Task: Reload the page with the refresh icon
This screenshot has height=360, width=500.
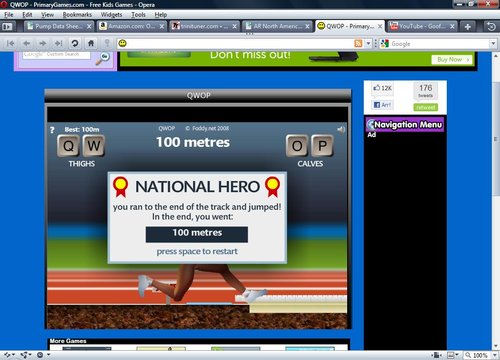Action: [75, 43]
